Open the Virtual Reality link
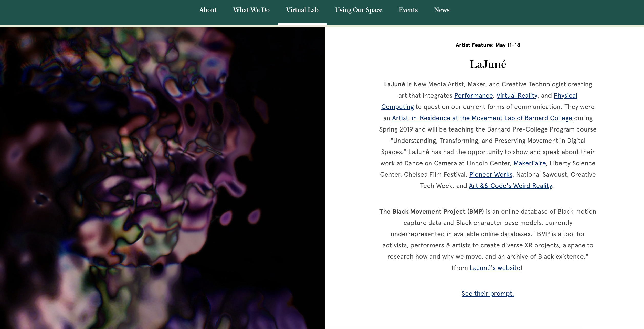This screenshot has width=644, height=329. coord(517,96)
